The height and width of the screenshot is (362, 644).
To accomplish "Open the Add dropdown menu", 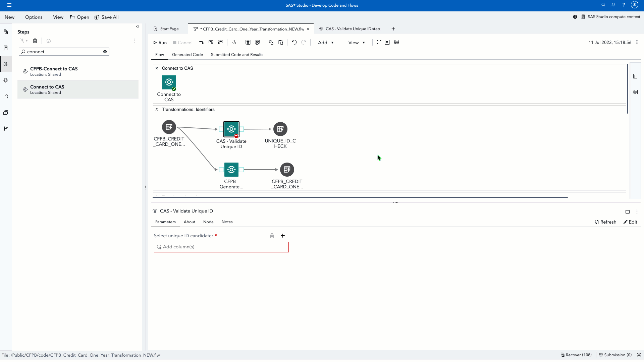I will tap(326, 43).
